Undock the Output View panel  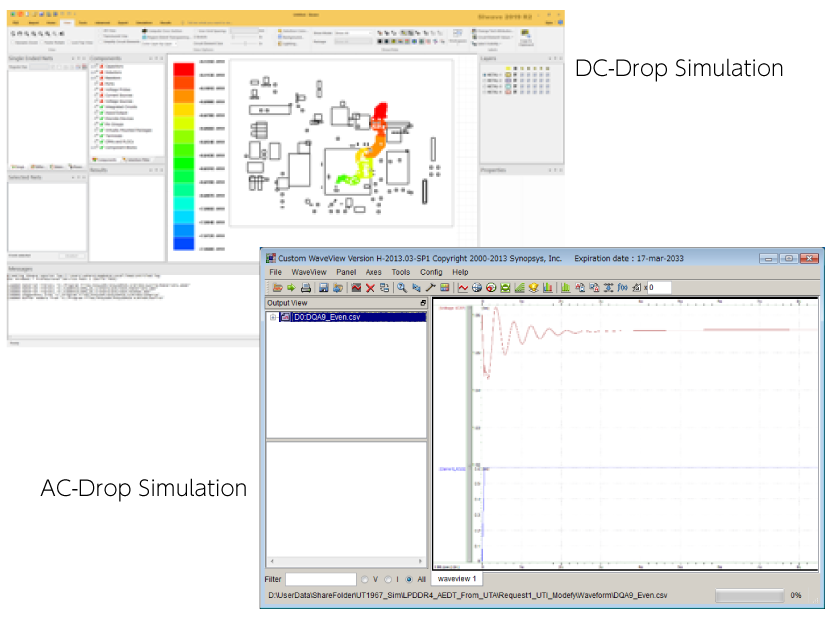tap(422, 303)
